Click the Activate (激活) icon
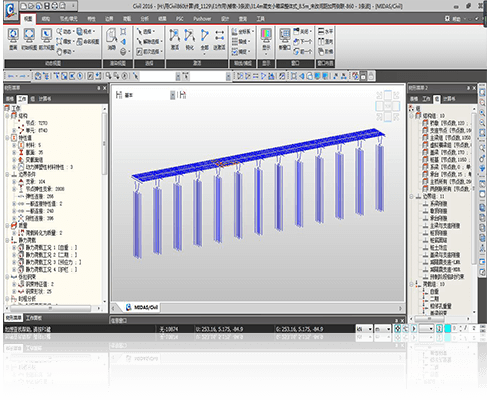The width and height of the screenshot is (490, 400). point(175,35)
